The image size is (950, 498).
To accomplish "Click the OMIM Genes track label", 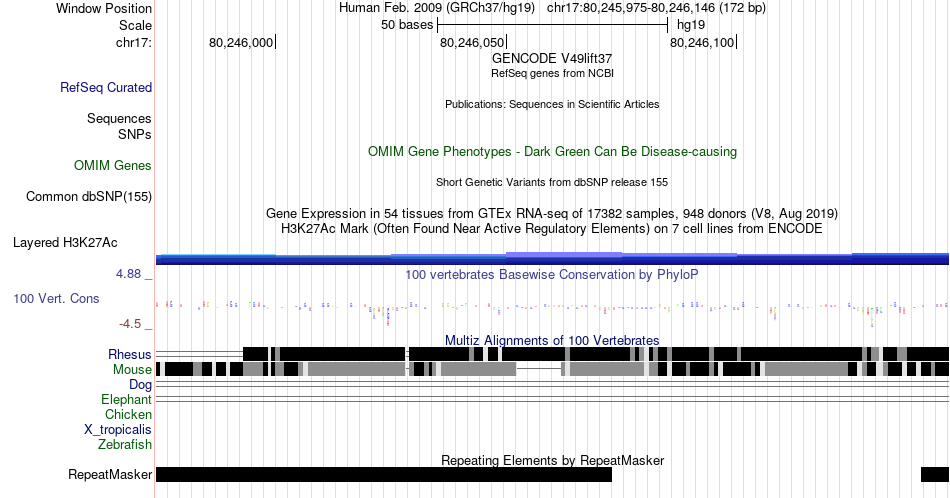I will tap(112, 165).
